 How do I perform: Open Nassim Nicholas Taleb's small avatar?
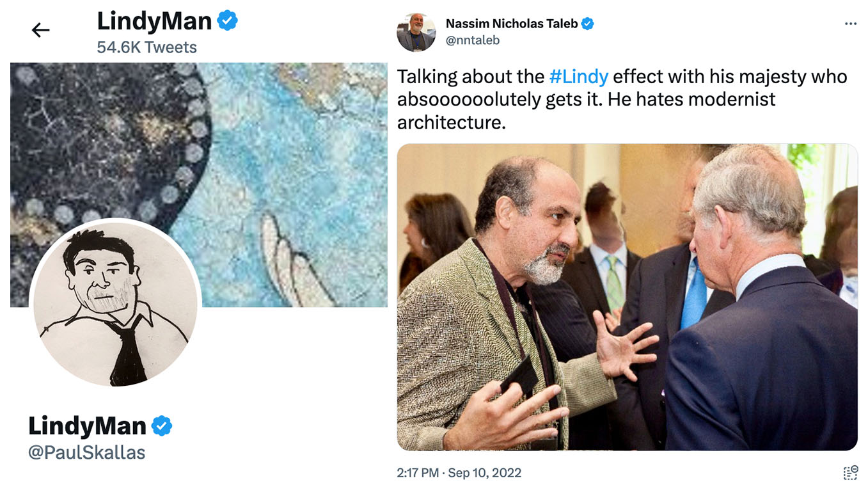[x=416, y=32]
